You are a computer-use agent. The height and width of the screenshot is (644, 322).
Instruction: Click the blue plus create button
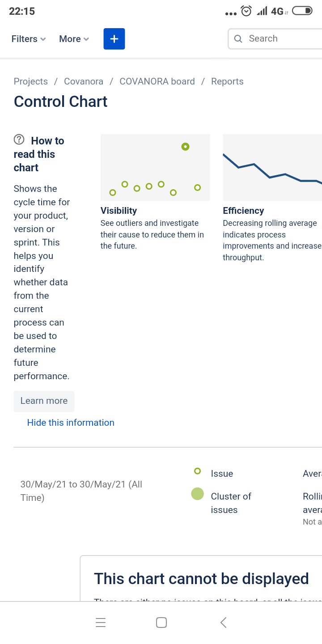point(114,39)
